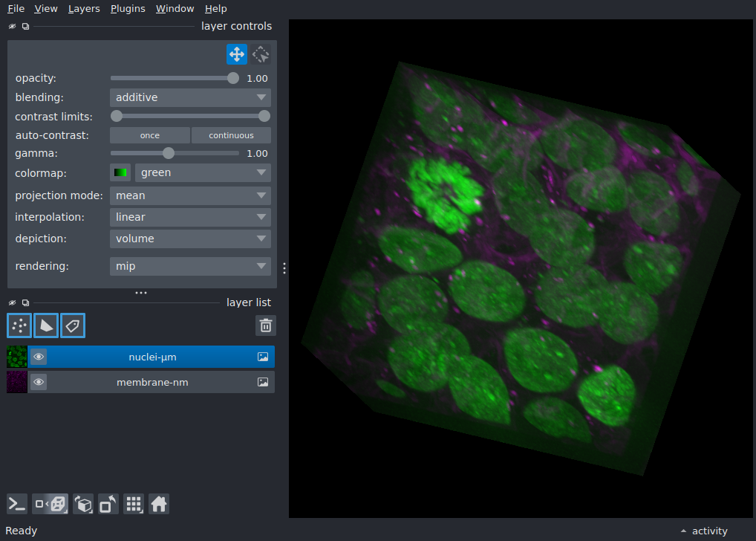Hide the nuclei-µm layer
The image size is (756, 541).
pos(39,357)
